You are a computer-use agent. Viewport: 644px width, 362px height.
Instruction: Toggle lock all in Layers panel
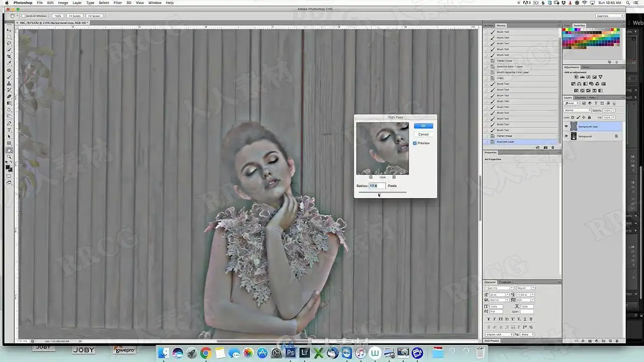tap(589, 117)
